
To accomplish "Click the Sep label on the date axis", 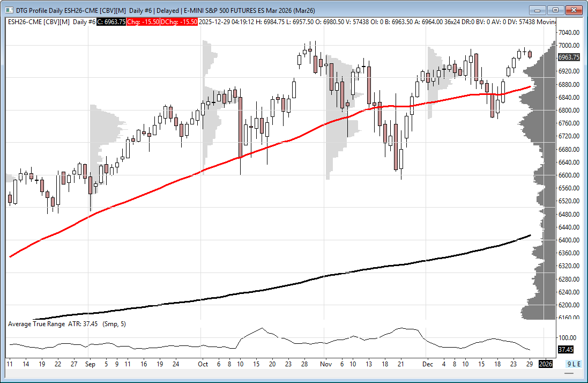I will coord(90,364).
